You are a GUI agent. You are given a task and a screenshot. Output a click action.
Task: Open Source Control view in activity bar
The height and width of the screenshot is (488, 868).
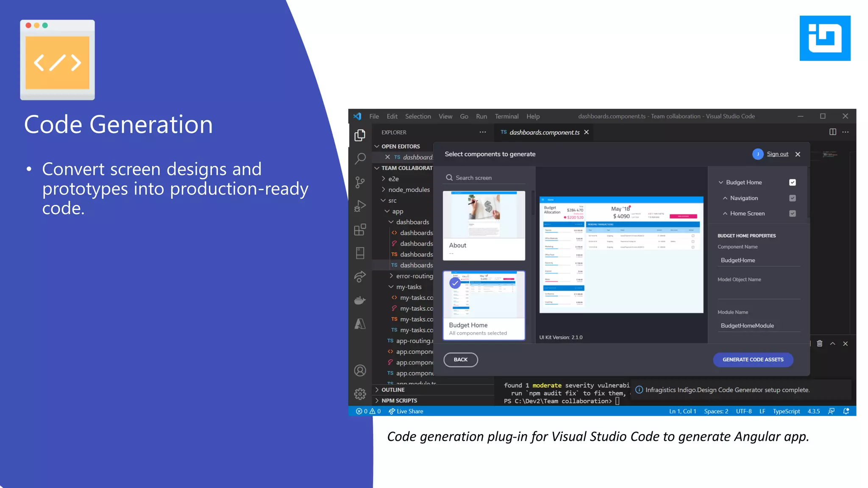(x=360, y=182)
